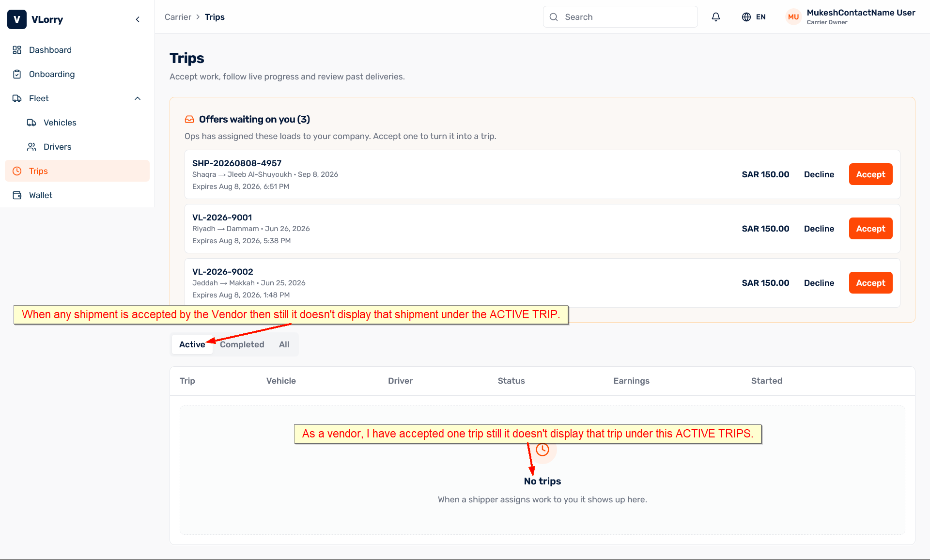The height and width of the screenshot is (560, 930).
Task: Click the Drivers people icon
Action: point(31,147)
